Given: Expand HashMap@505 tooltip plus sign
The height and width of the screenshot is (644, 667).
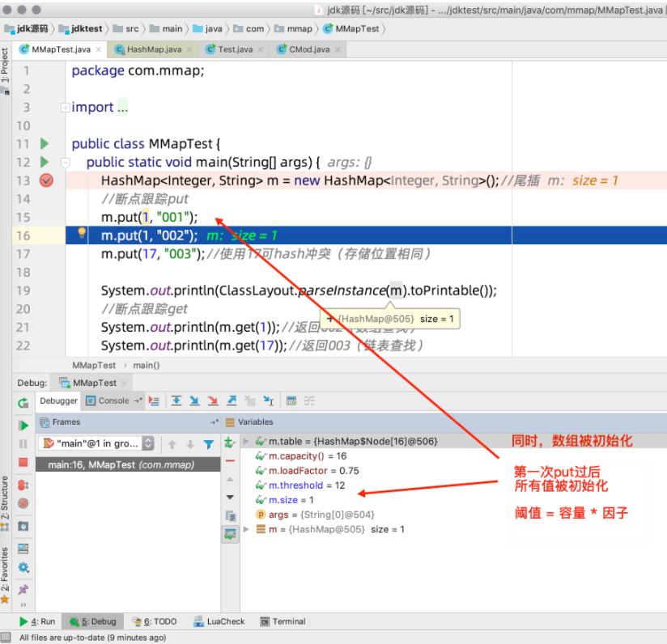Looking at the screenshot, I should coord(329,319).
